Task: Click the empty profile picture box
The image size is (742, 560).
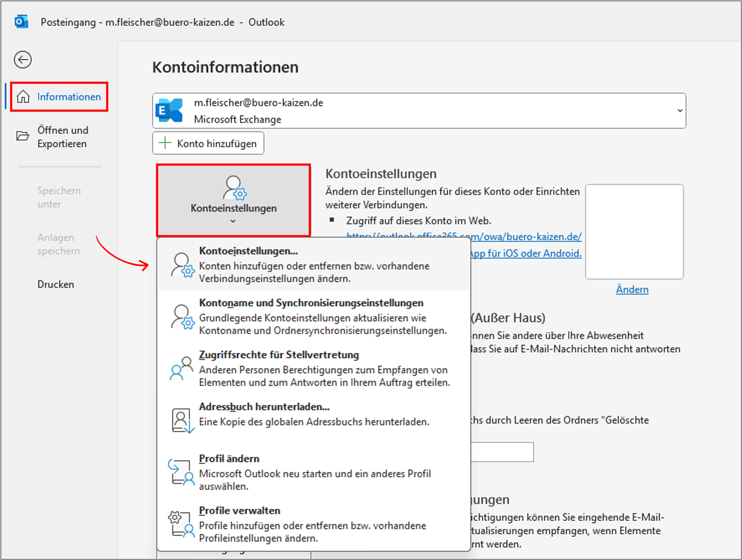Action: tap(634, 232)
